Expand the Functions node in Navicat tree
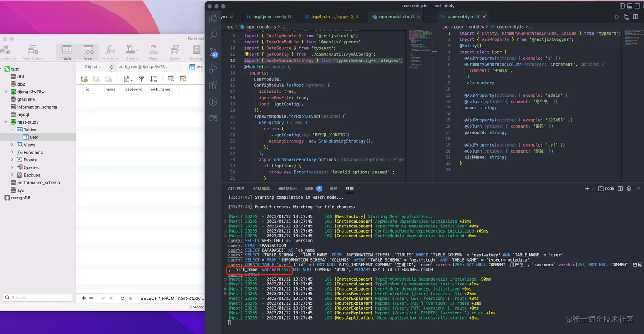This screenshot has width=644, height=334. click(12, 152)
